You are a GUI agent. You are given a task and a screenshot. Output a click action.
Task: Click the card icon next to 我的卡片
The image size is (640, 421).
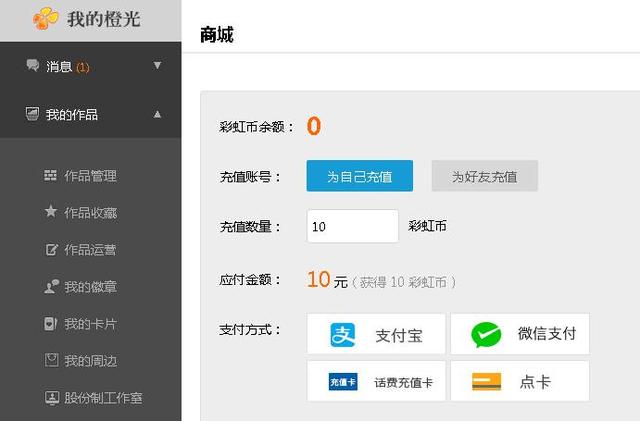click(51, 324)
